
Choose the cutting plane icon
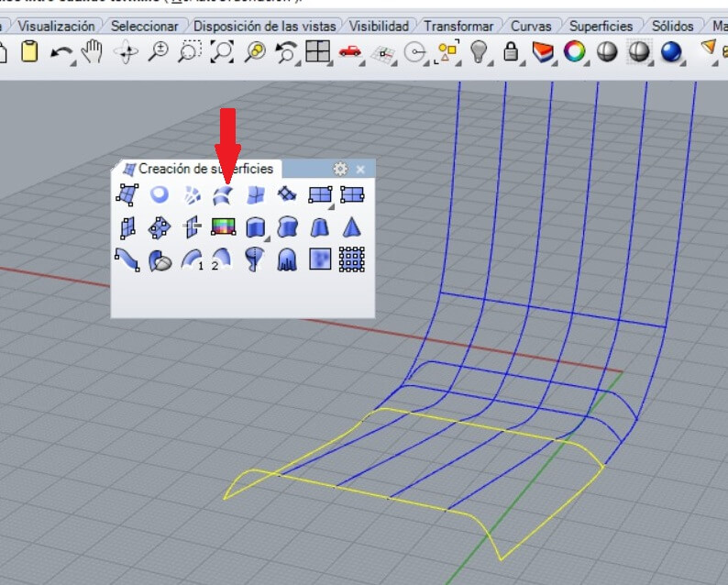click(x=192, y=227)
